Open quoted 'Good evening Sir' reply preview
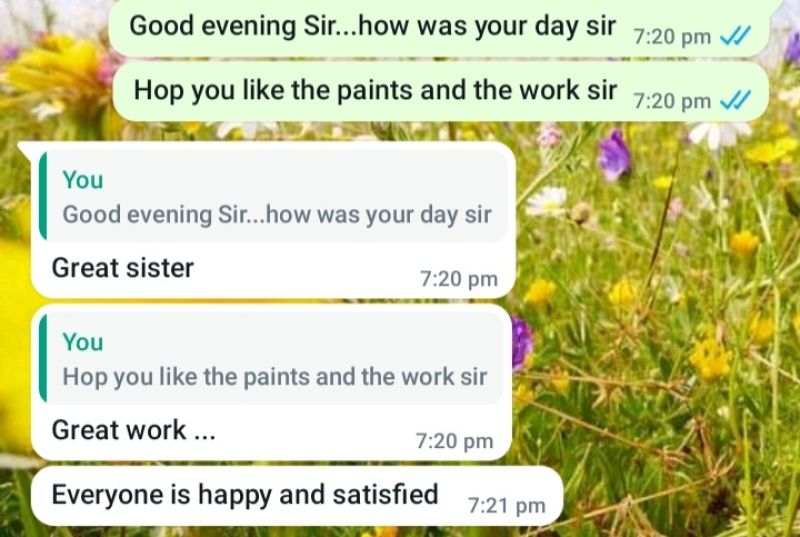This screenshot has width=800, height=537. [273, 197]
